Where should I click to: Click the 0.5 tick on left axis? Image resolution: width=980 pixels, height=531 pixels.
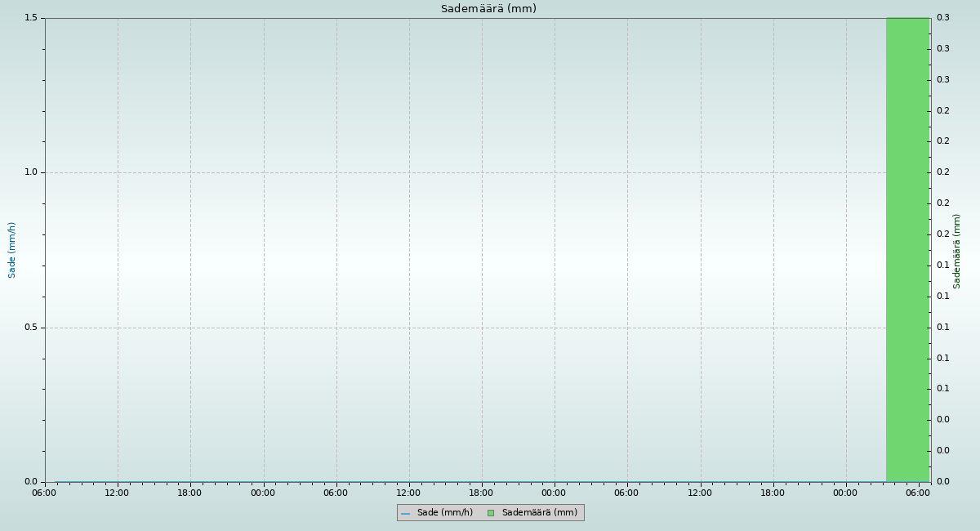tap(31, 328)
